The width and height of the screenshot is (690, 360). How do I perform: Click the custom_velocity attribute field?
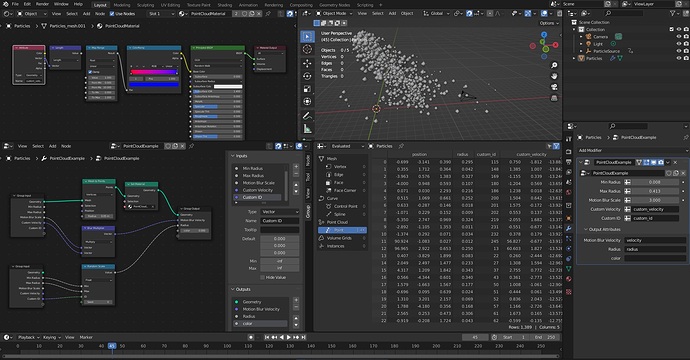[654, 209]
